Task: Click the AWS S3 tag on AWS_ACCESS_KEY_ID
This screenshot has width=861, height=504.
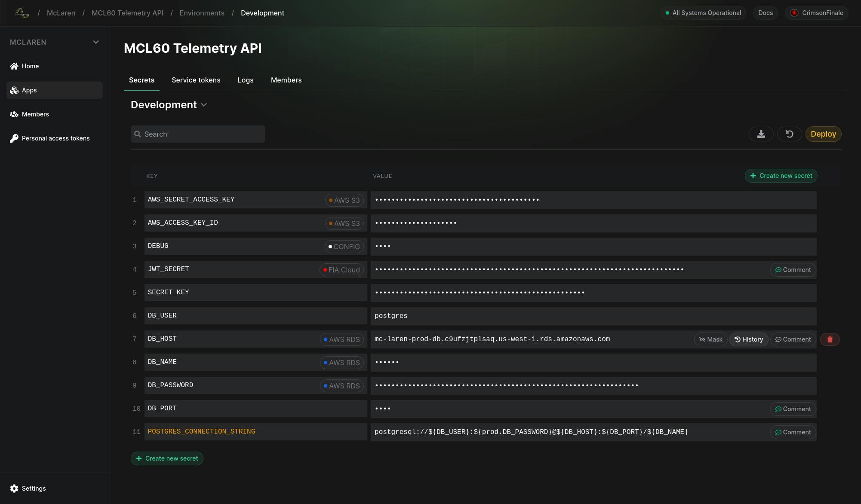Action: pyautogui.click(x=344, y=223)
